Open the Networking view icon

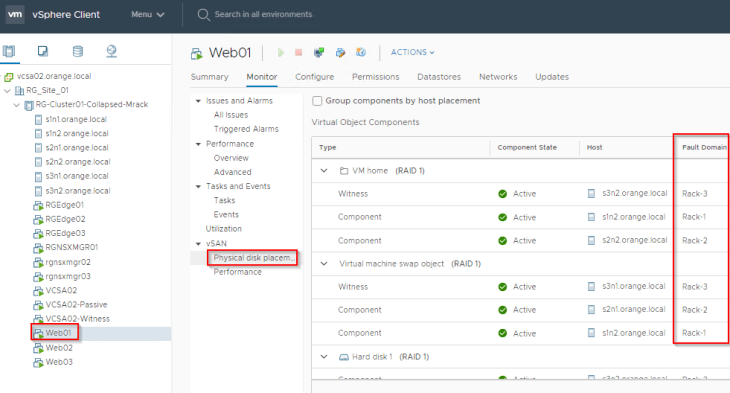[111, 51]
